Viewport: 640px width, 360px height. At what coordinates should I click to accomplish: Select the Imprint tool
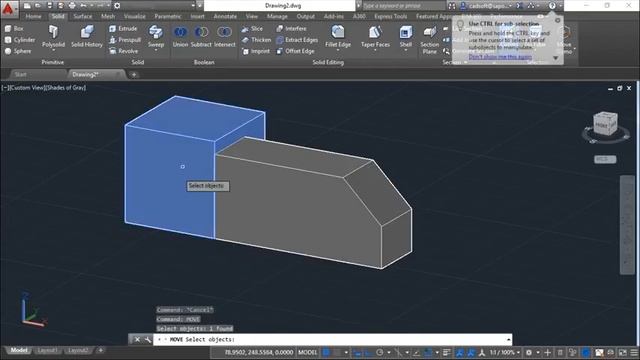coord(256,51)
